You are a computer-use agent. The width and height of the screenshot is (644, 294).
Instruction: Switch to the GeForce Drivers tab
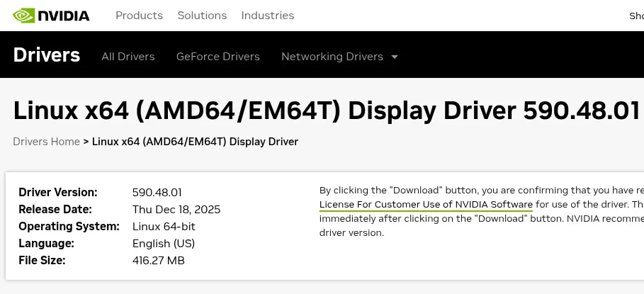click(218, 57)
